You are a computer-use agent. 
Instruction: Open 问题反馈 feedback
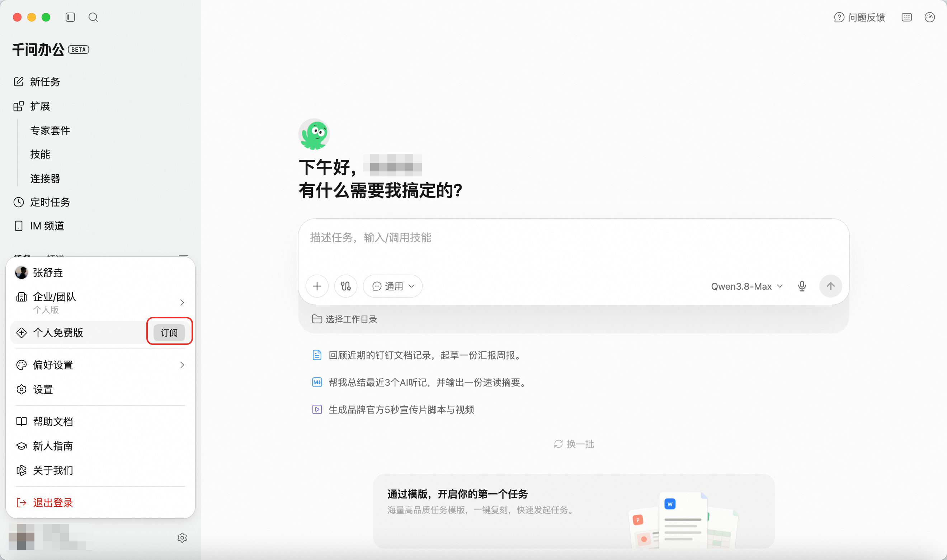[x=859, y=17]
